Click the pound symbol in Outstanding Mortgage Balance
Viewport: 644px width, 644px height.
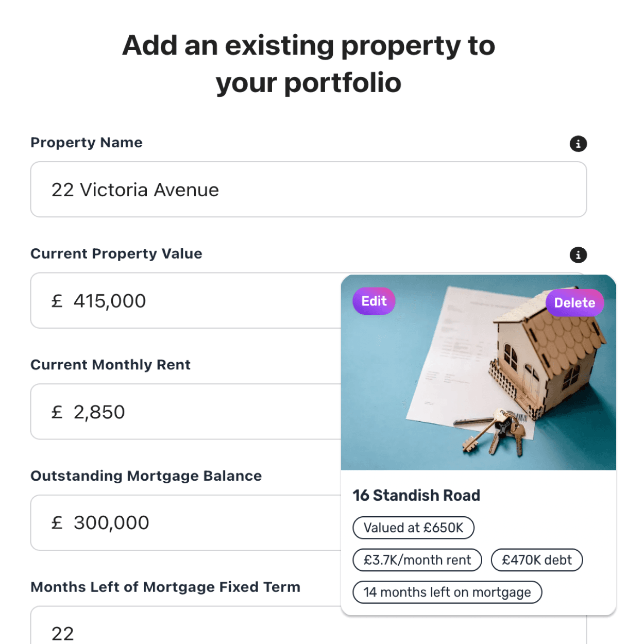coord(57,522)
